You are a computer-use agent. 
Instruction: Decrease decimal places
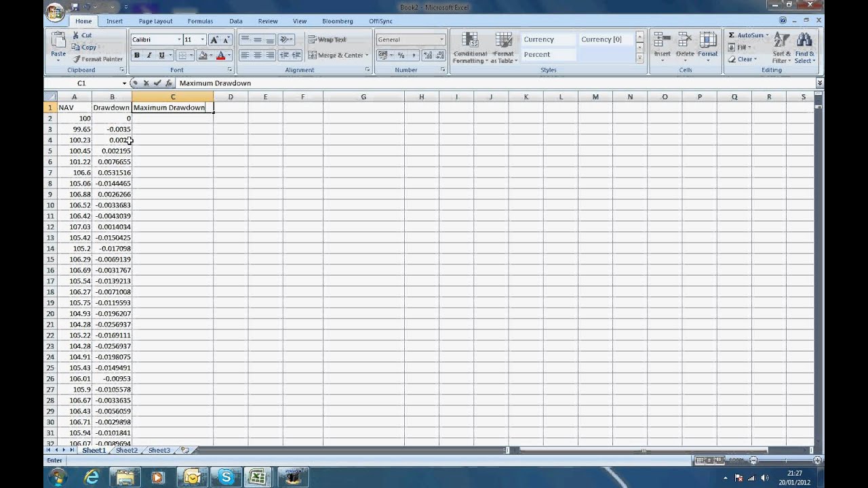[x=439, y=55]
